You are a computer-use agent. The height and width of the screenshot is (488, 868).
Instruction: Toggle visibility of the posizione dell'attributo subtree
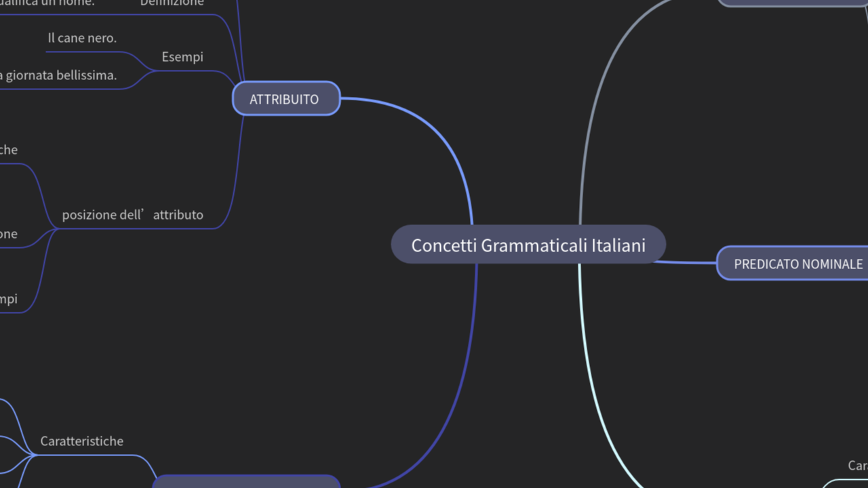(x=133, y=214)
